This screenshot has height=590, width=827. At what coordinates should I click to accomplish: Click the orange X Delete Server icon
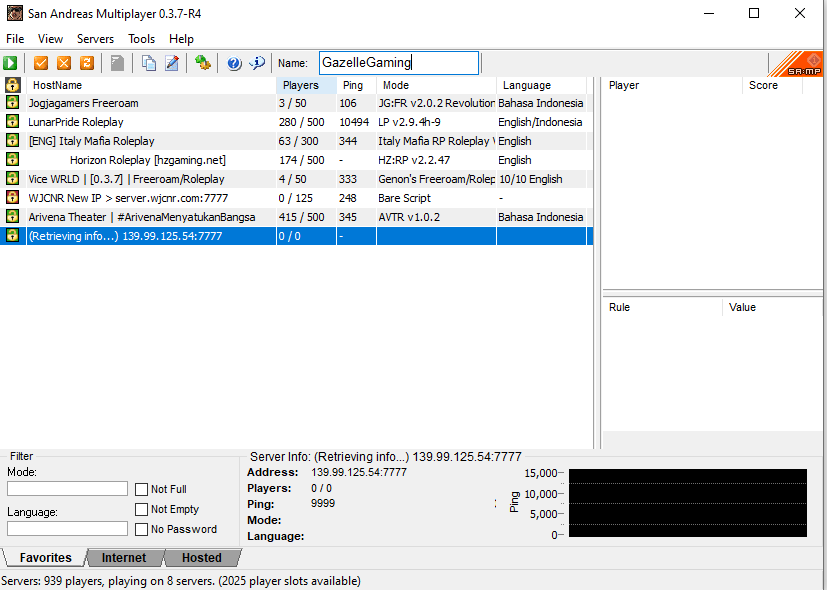coord(64,63)
